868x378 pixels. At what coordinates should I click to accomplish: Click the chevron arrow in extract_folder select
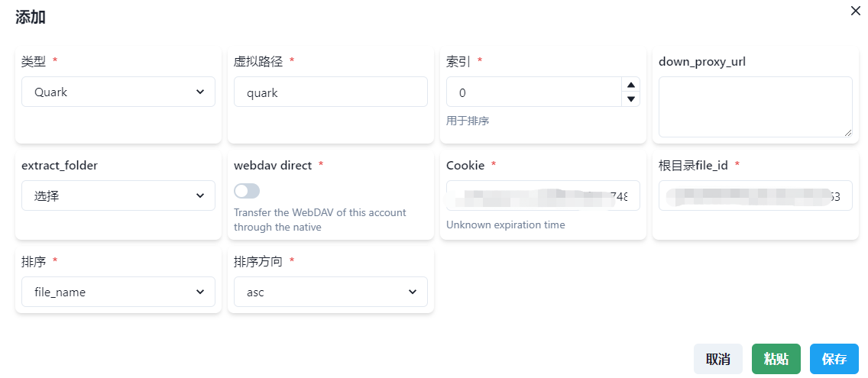pos(200,195)
